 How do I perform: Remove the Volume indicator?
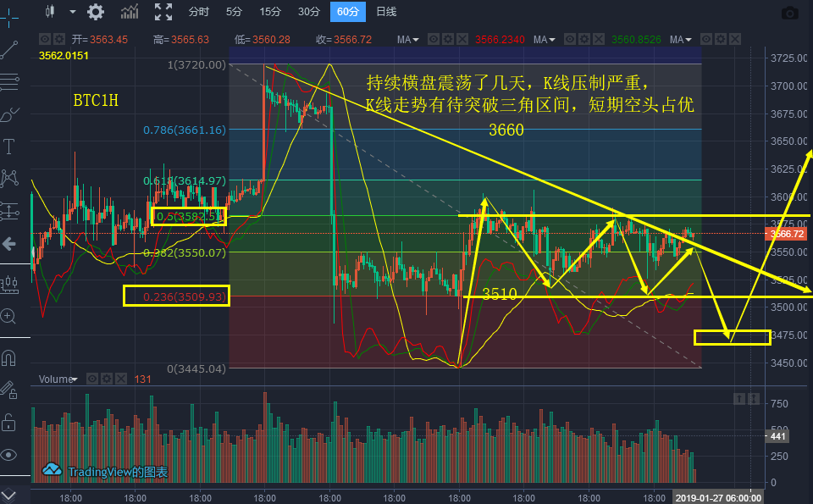click(121, 379)
